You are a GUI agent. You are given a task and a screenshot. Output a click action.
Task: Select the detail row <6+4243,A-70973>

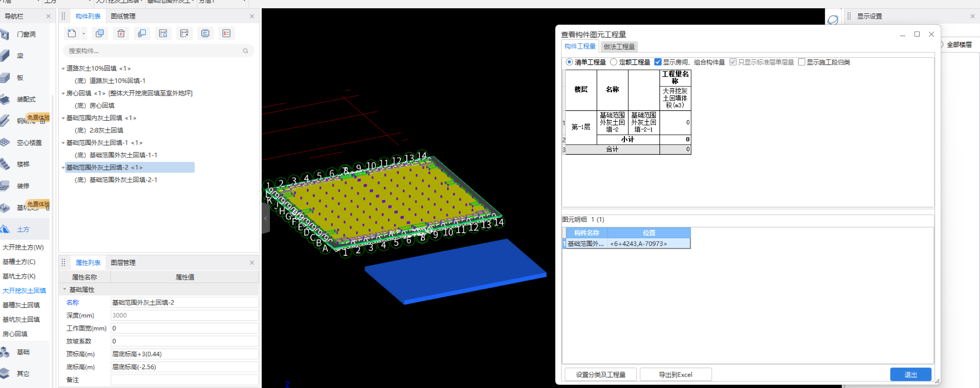pyautogui.click(x=626, y=244)
